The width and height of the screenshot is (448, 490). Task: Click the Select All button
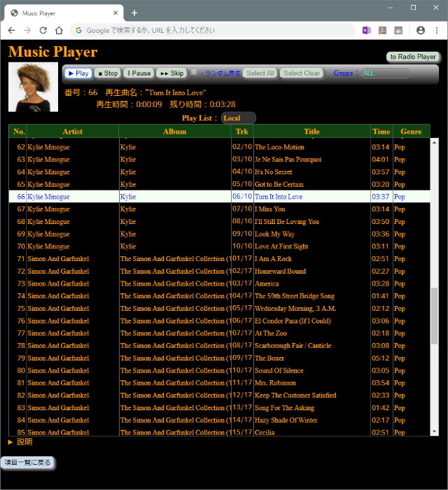[260, 73]
